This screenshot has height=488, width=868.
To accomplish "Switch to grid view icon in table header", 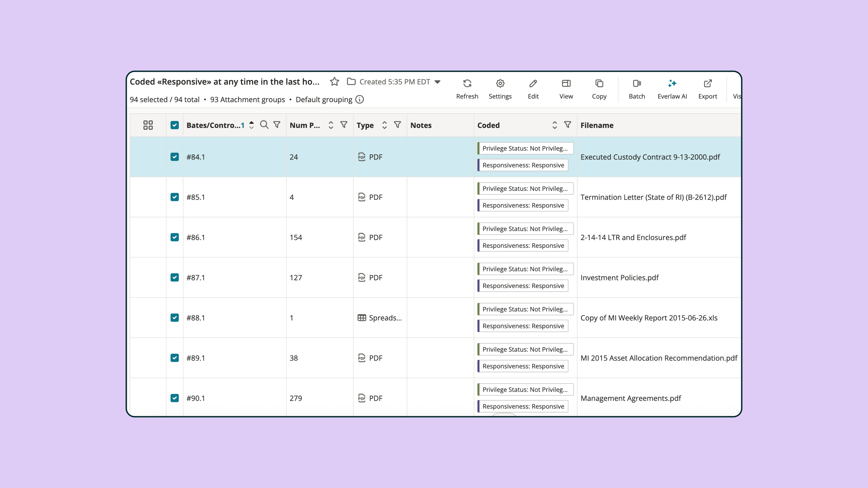I will (148, 125).
